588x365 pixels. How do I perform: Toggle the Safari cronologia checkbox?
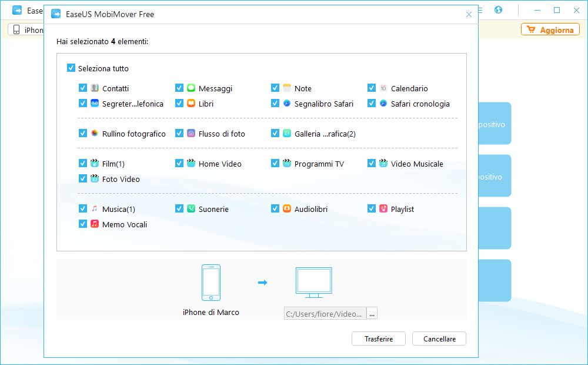[372, 103]
